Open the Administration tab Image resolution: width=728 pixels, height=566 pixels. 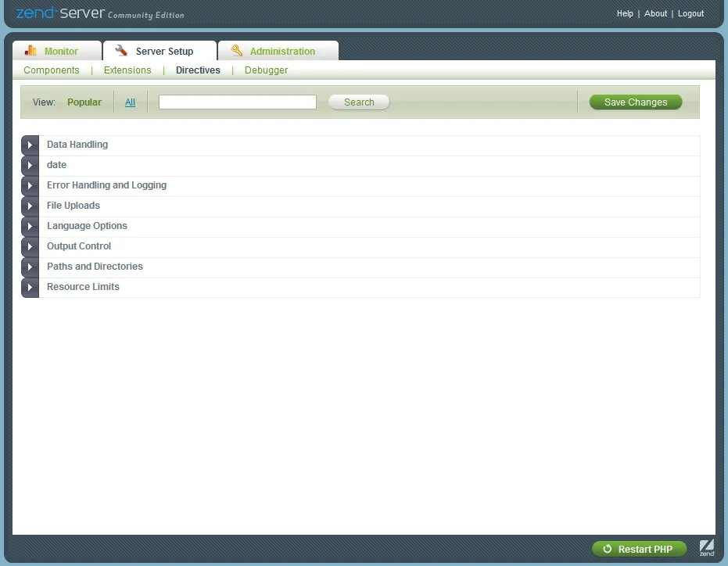tap(278, 51)
